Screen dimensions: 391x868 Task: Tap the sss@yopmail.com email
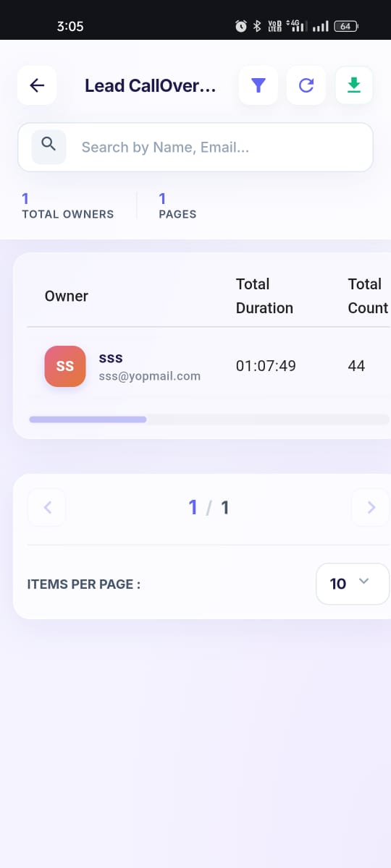click(150, 376)
